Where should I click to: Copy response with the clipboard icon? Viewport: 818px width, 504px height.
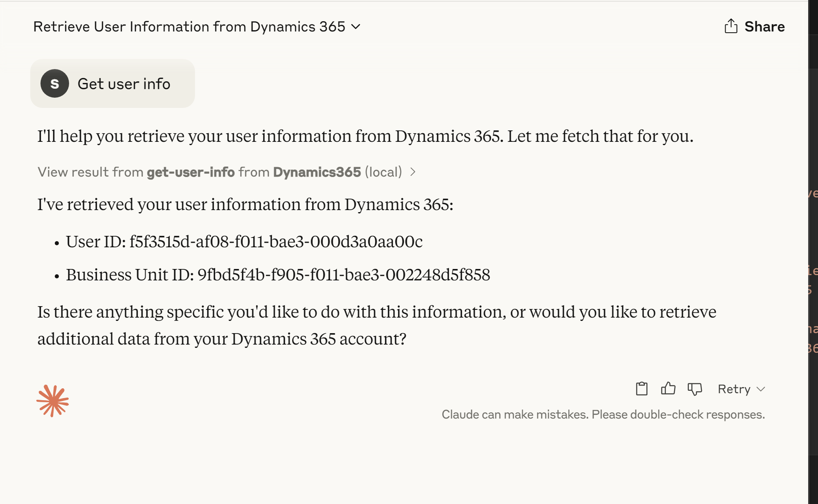(x=642, y=389)
